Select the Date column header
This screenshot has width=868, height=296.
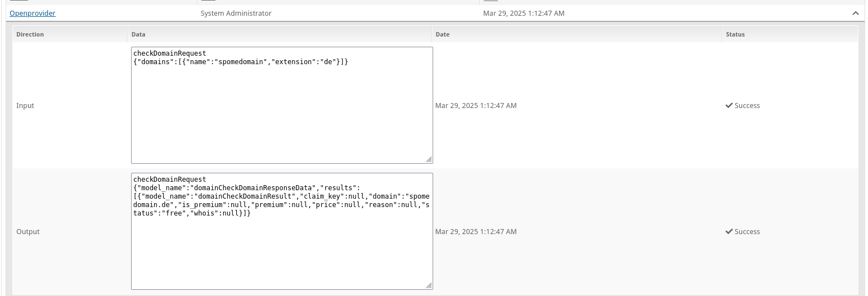[x=443, y=34]
